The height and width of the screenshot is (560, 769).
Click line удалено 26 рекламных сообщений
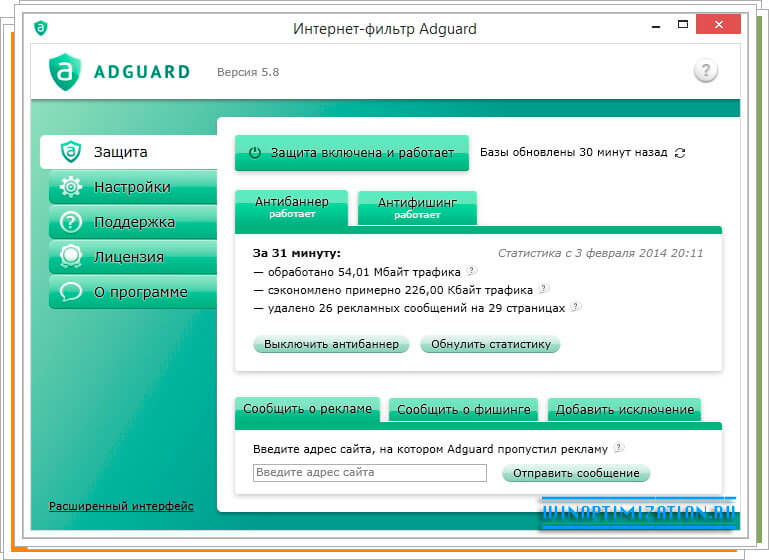[x=409, y=308]
